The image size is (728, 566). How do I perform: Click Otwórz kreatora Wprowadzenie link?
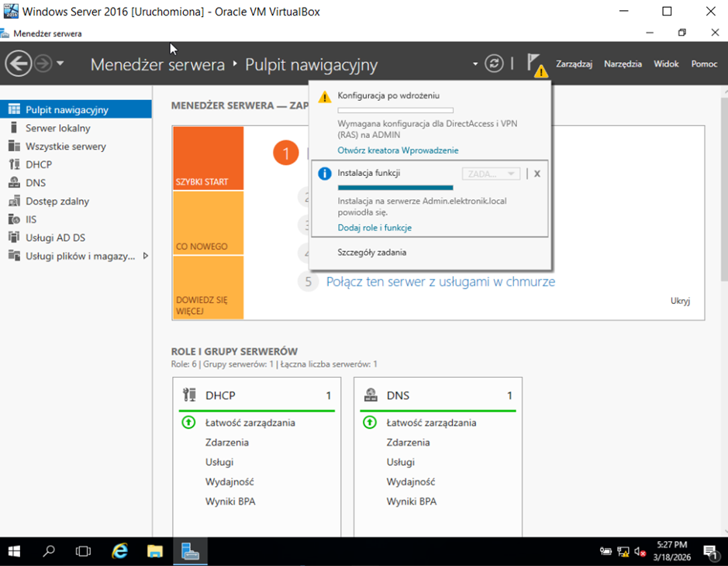pyautogui.click(x=398, y=150)
